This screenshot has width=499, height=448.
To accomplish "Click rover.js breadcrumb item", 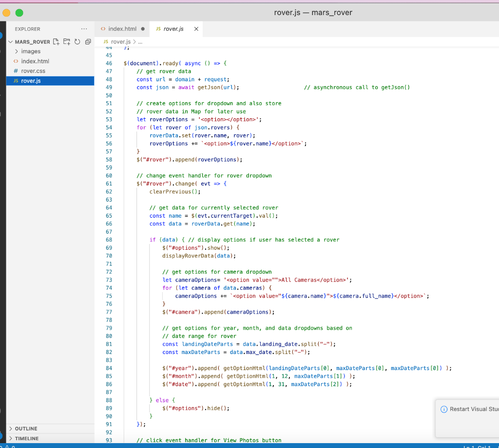I will click(121, 42).
